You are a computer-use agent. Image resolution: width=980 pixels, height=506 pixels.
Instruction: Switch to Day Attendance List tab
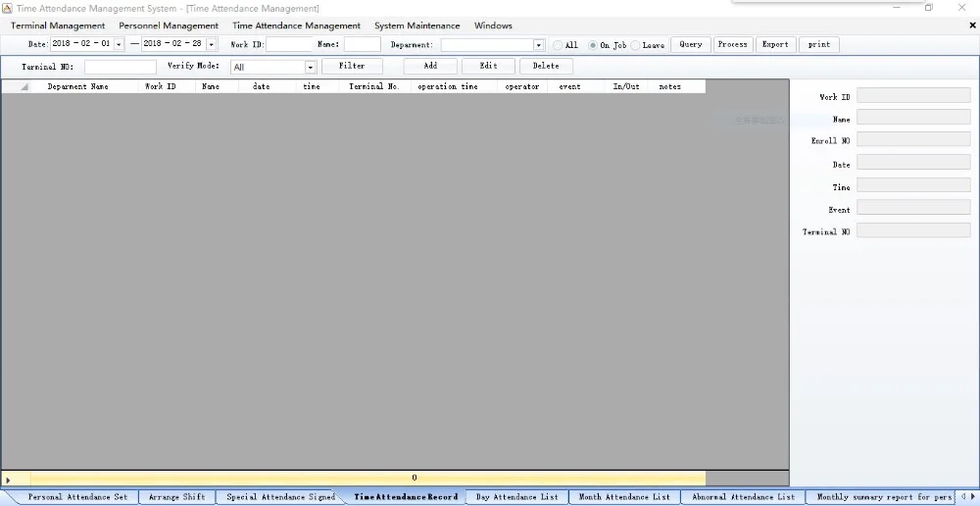(516, 496)
